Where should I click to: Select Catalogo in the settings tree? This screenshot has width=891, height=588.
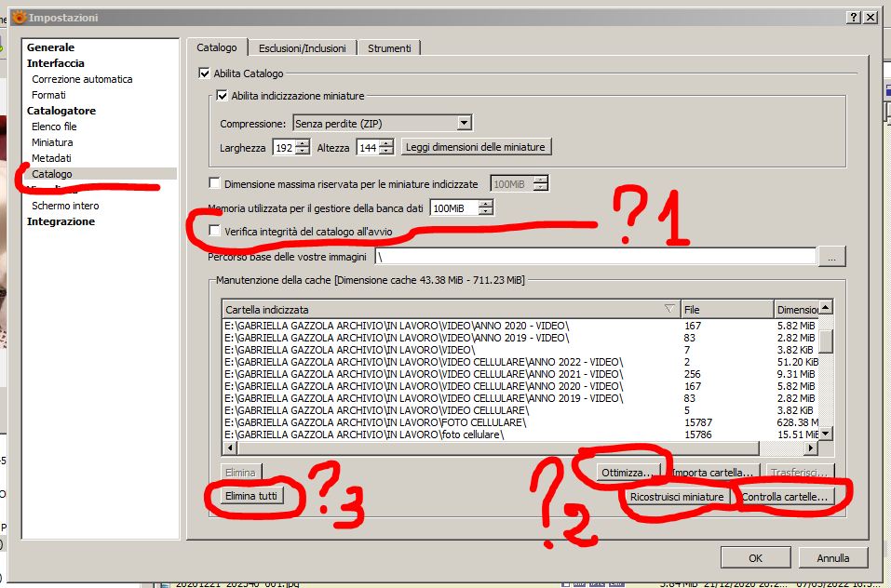click(x=52, y=174)
